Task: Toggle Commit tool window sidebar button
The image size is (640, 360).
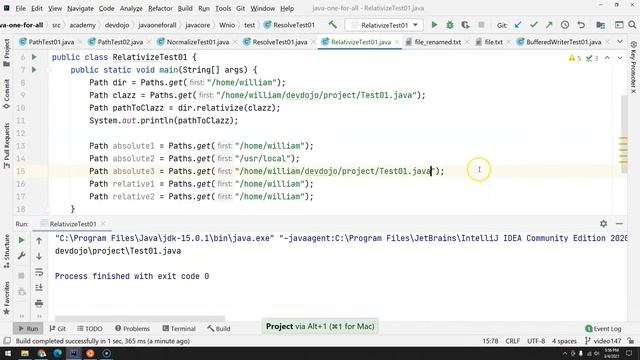Action: (x=7, y=94)
